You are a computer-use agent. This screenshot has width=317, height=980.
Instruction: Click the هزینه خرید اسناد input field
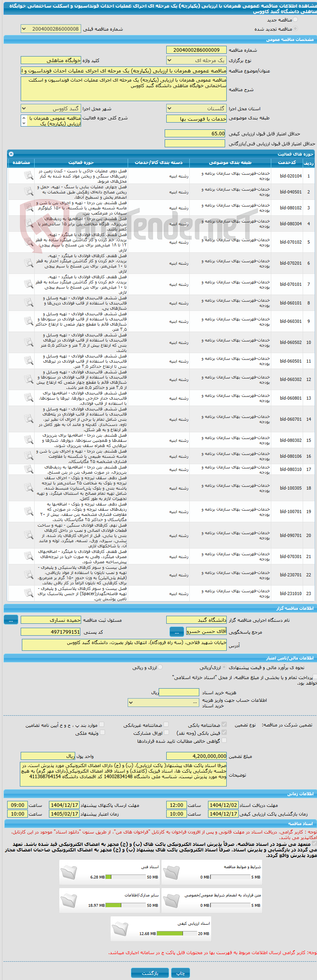click(x=179, y=692)
